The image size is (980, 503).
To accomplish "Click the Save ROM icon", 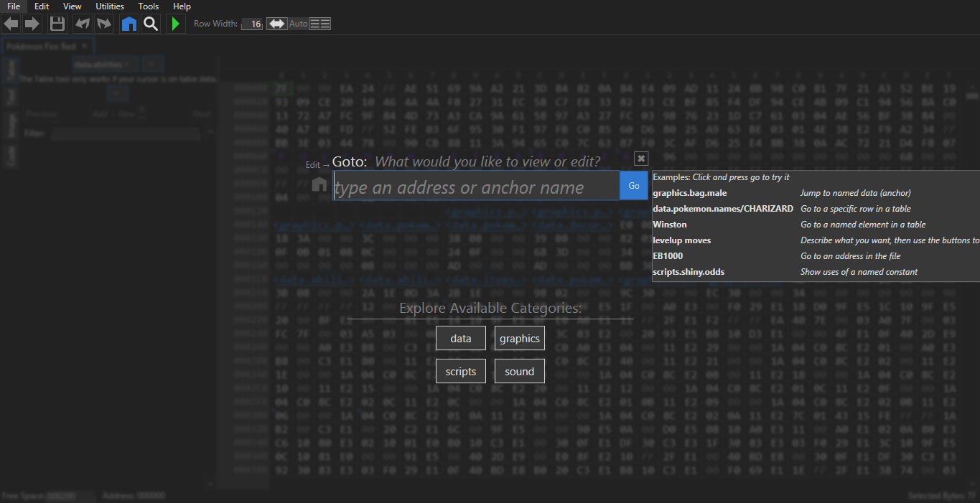I will click(x=57, y=23).
